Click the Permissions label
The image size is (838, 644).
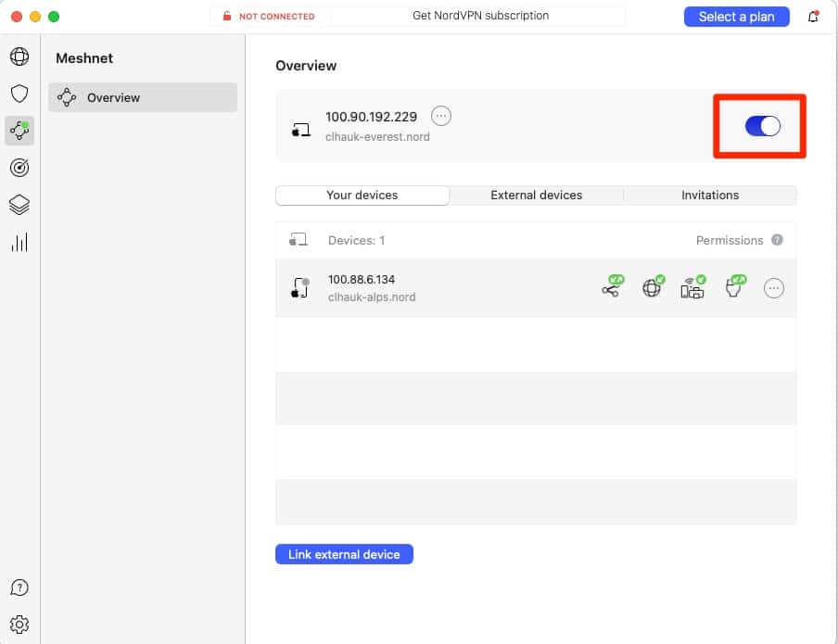click(730, 241)
